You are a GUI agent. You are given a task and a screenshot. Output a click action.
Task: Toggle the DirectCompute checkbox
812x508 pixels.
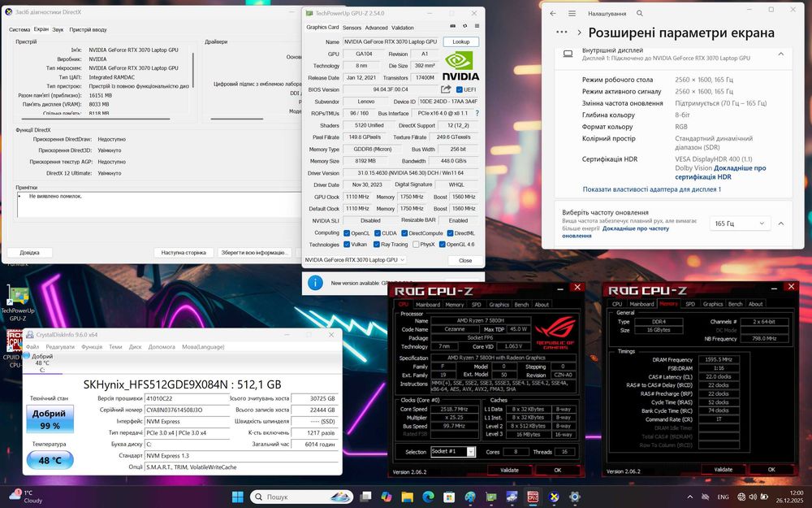tap(404, 233)
